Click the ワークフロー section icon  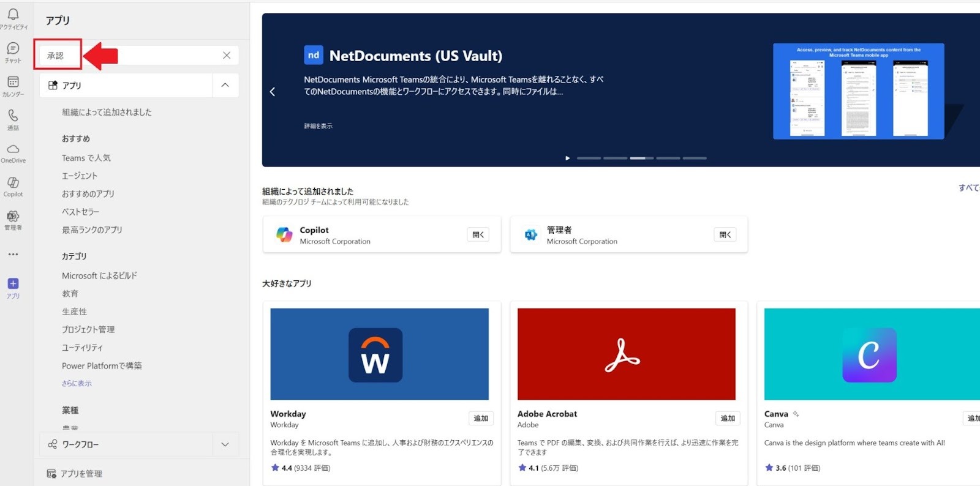[53, 444]
